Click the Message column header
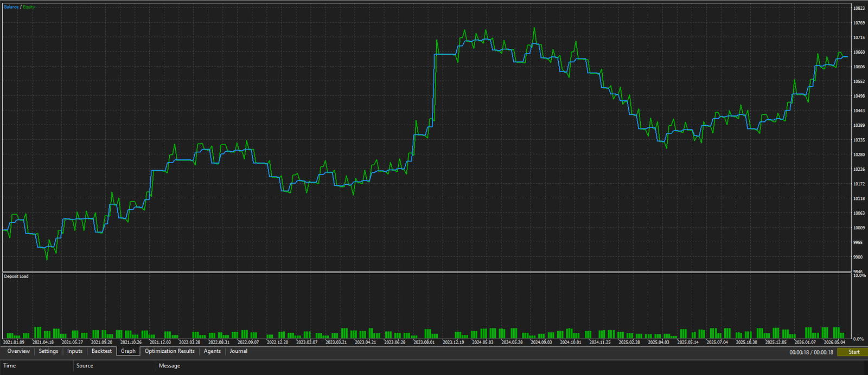Viewport: 868px width, 375px height. click(169, 366)
